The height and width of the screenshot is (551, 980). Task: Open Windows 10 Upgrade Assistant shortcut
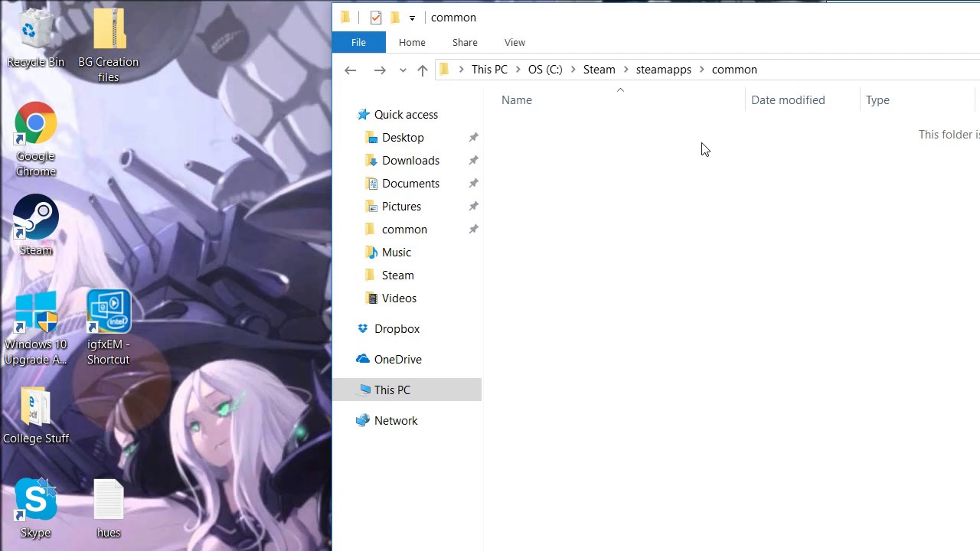pyautogui.click(x=36, y=328)
